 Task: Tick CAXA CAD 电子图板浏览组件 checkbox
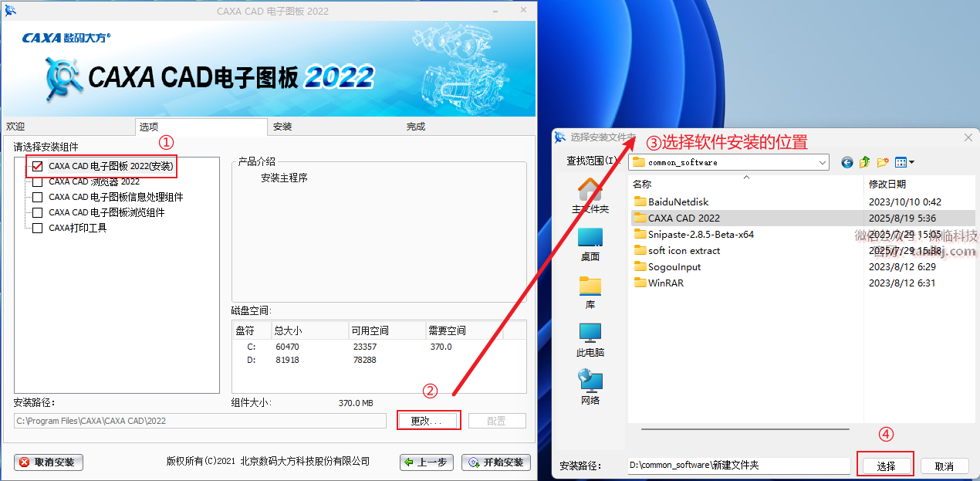37,212
